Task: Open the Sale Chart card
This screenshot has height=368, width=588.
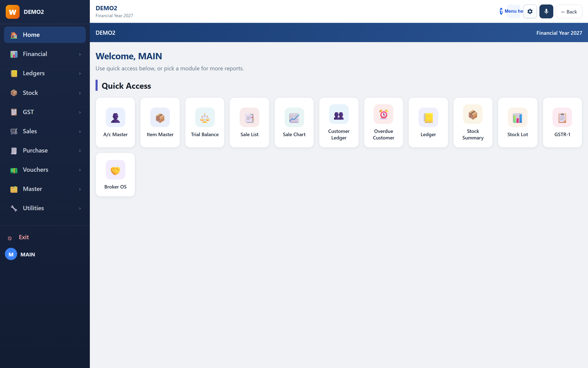Action: point(294,122)
